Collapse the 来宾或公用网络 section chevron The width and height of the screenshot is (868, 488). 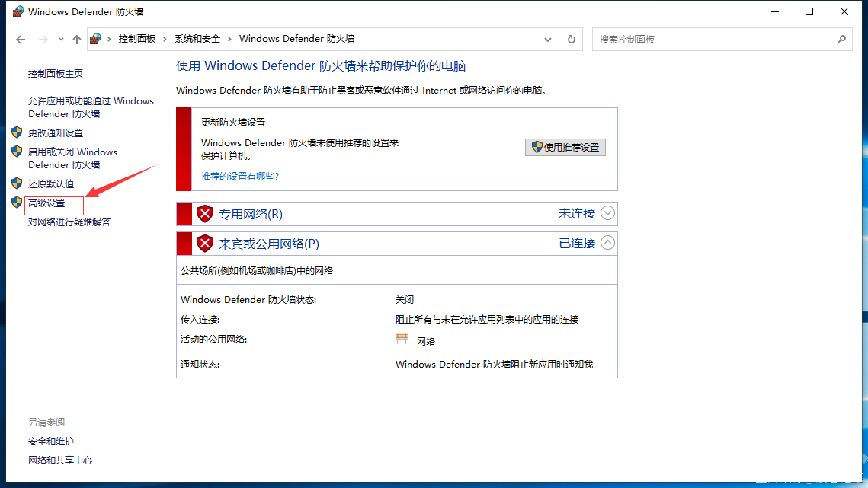click(607, 243)
